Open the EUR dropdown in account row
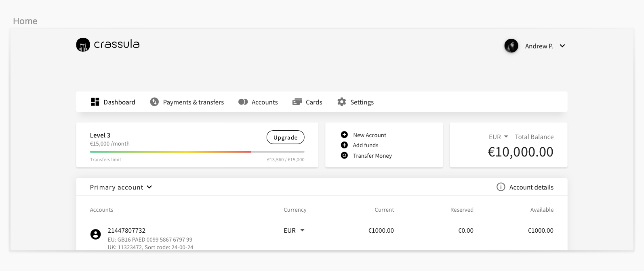Screen dimensions: 644x271 point(302,230)
